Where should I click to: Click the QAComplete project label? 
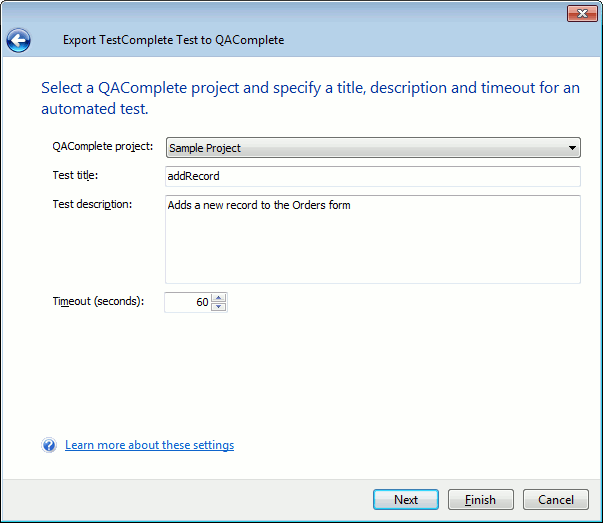click(x=103, y=147)
